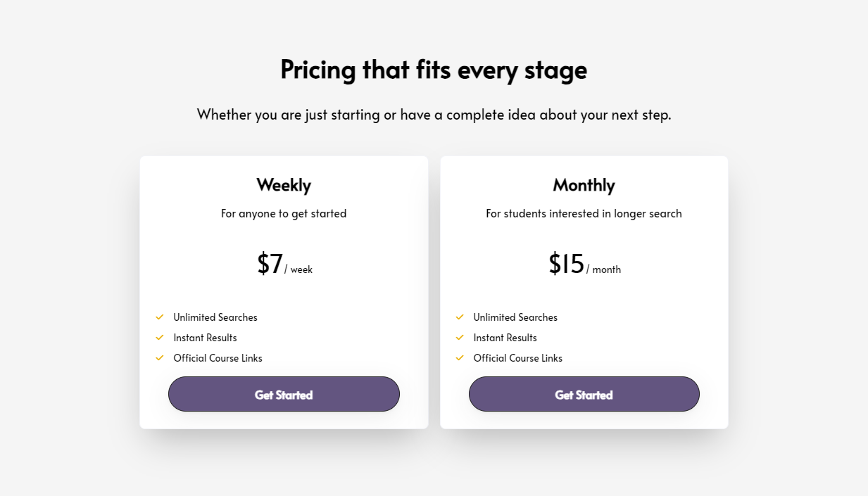Click 'For students interested in longer search' text
Image resolution: width=868 pixels, height=496 pixels.
click(584, 213)
